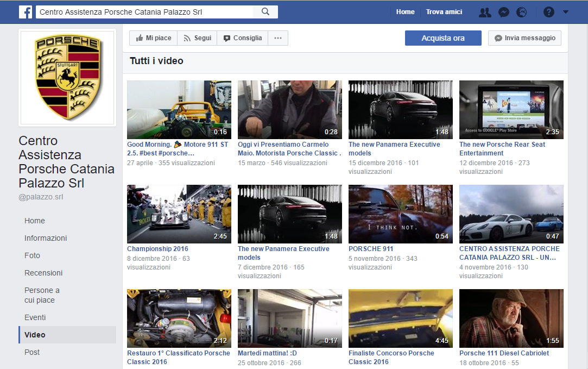Click the search magnifier icon
Image resolution: width=588 pixels, height=369 pixels.
pos(265,11)
